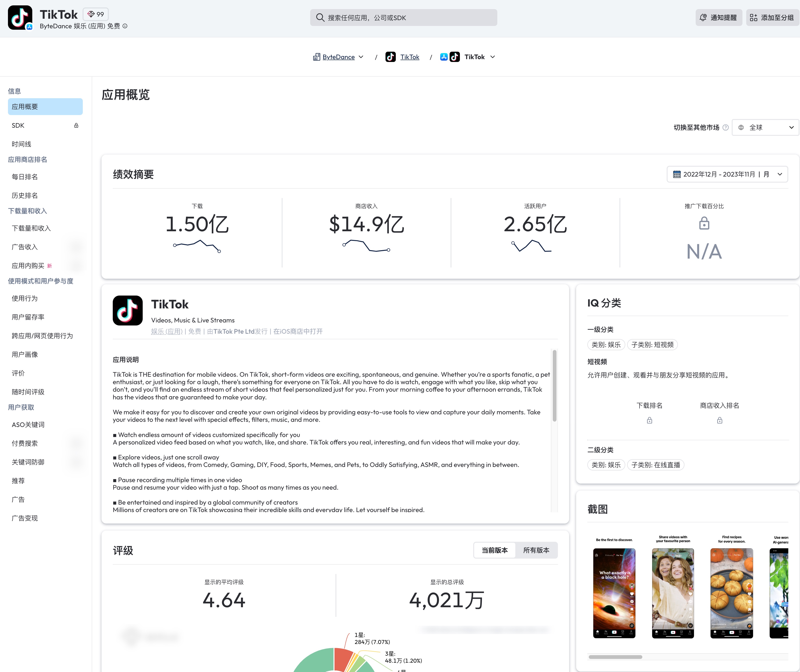Open the 2022年12月 - 2023年11月 date range selector

point(727,174)
